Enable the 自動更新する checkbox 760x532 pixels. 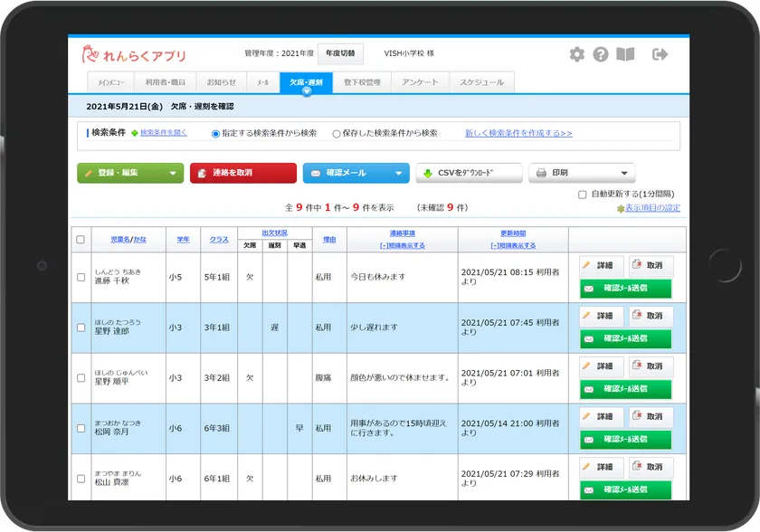pyautogui.click(x=583, y=195)
